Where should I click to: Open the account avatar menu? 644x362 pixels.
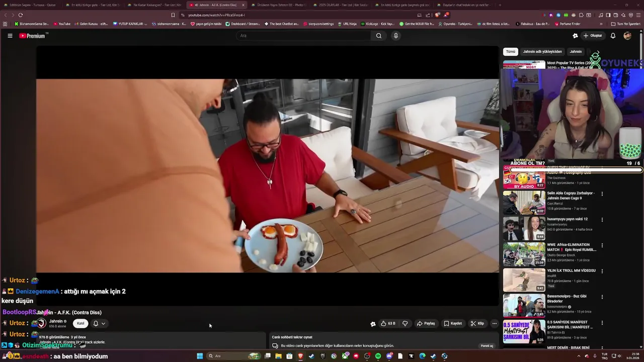pos(627,36)
